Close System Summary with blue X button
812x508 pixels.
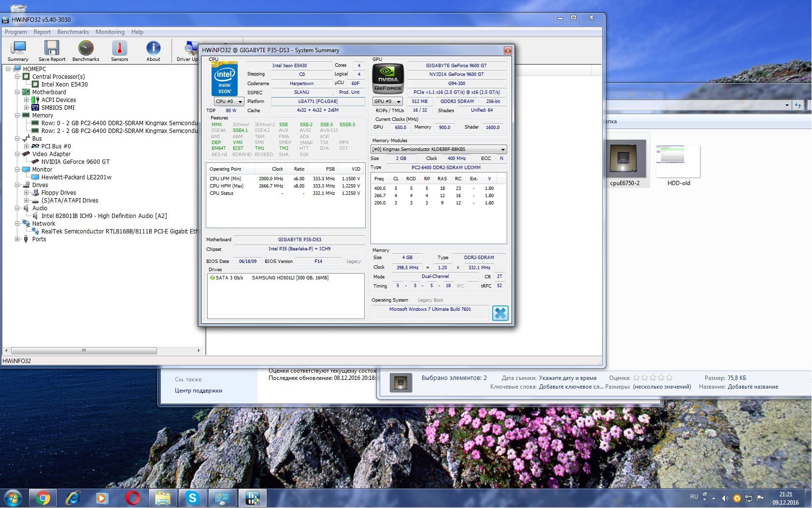(500, 313)
